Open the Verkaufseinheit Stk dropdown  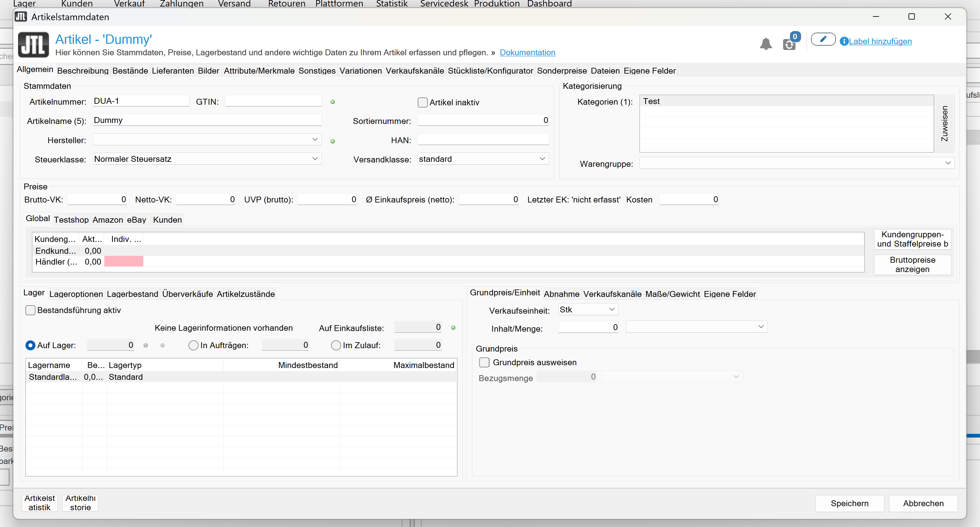(612, 310)
